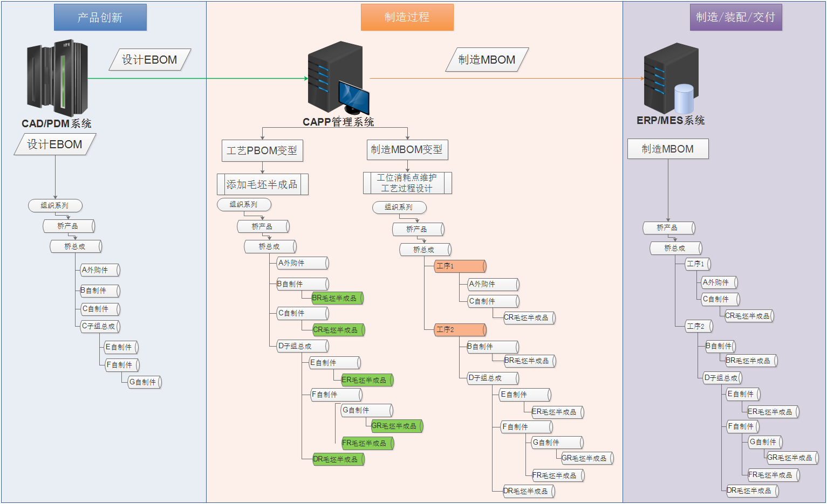Select the orange 工序2 node

[460, 329]
